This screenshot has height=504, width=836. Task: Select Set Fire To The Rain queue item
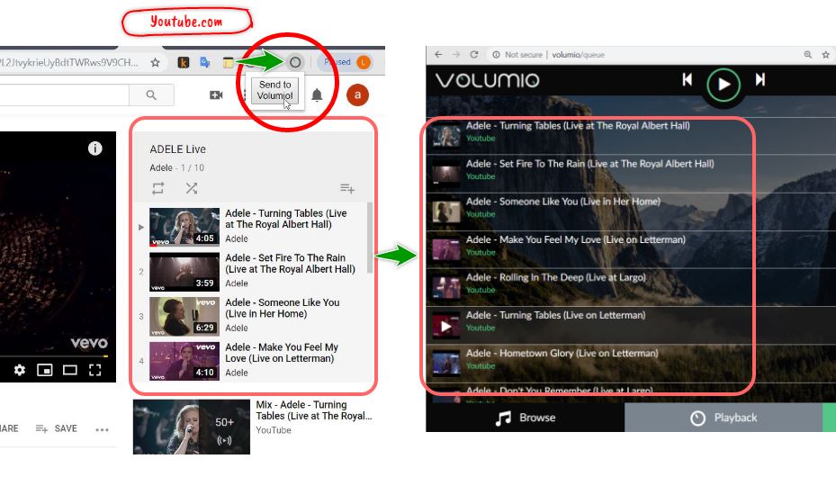[x=631, y=174]
